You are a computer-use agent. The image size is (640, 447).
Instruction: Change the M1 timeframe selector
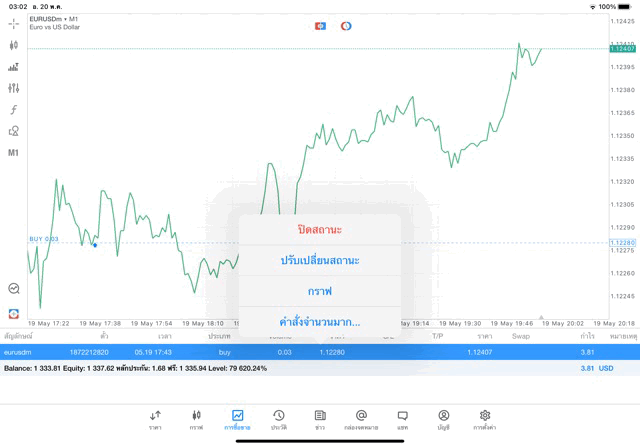[14, 153]
